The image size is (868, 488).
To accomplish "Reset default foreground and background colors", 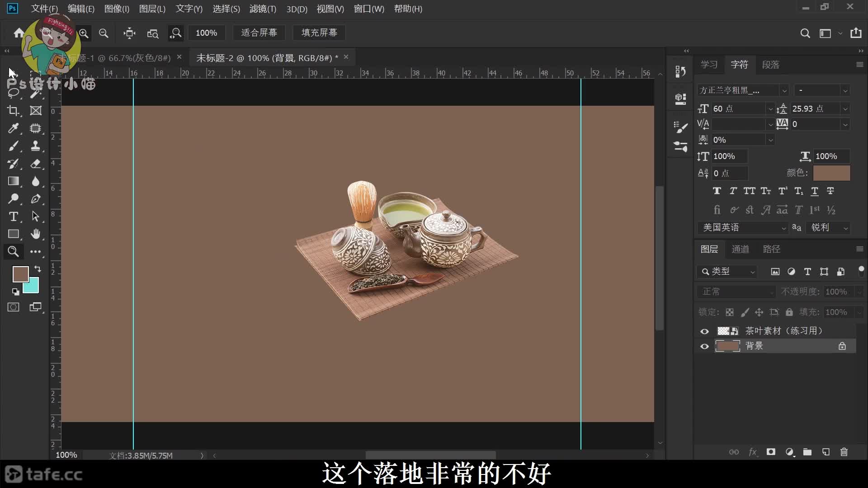I will click(x=15, y=292).
